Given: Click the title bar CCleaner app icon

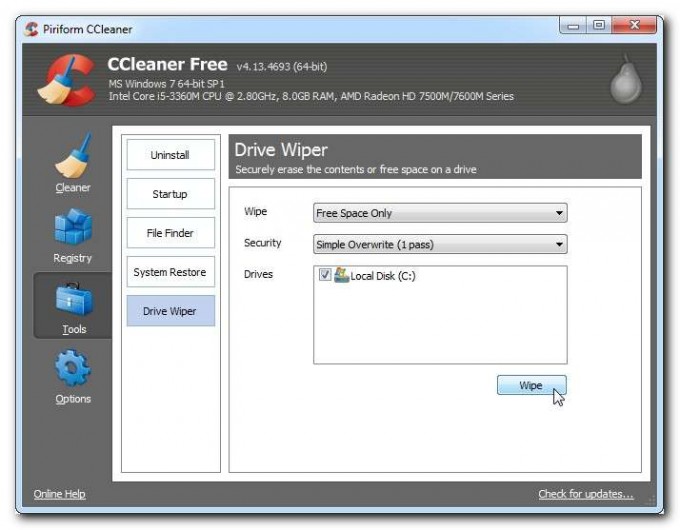Looking at the screenshot, I should [31, 29].
